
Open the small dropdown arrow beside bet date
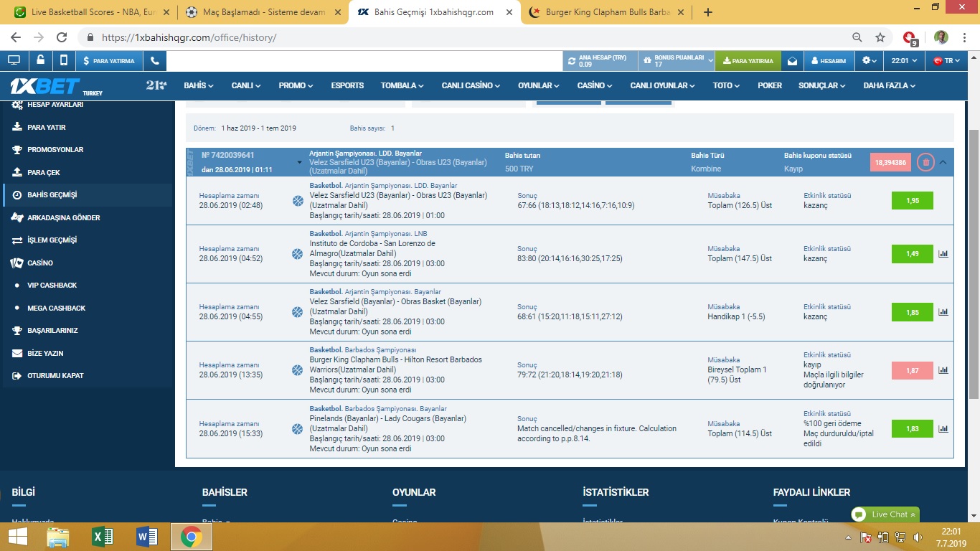[299, 163]
